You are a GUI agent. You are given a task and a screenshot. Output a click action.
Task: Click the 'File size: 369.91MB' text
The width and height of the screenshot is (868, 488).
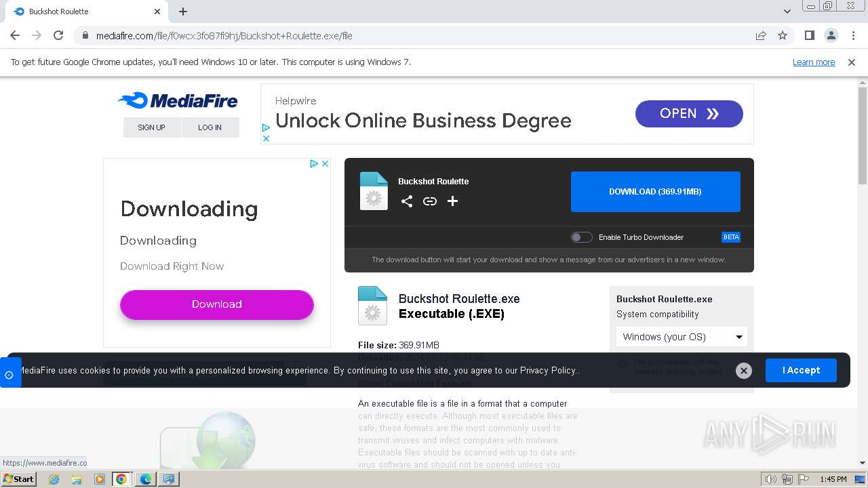pos(399,346)
